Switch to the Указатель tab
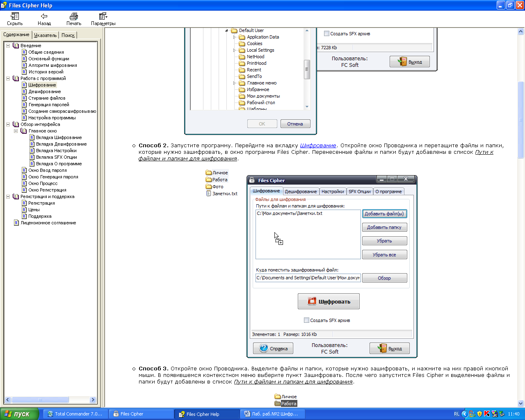 tap(45, 35)
